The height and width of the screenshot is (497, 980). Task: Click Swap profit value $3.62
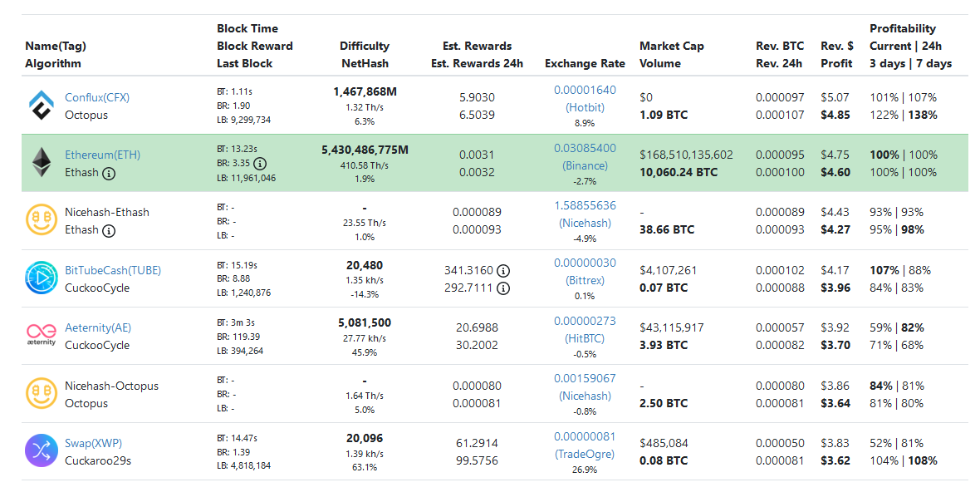click(835, 460)
